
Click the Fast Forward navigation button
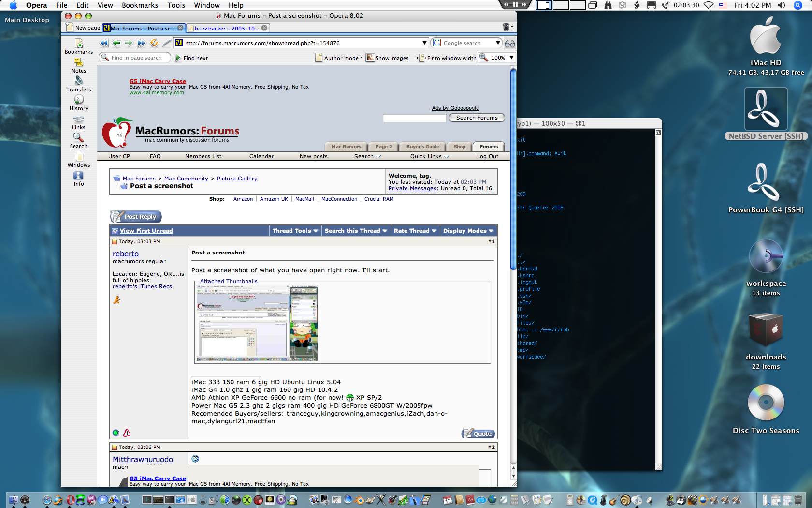(x=141, y=43)
